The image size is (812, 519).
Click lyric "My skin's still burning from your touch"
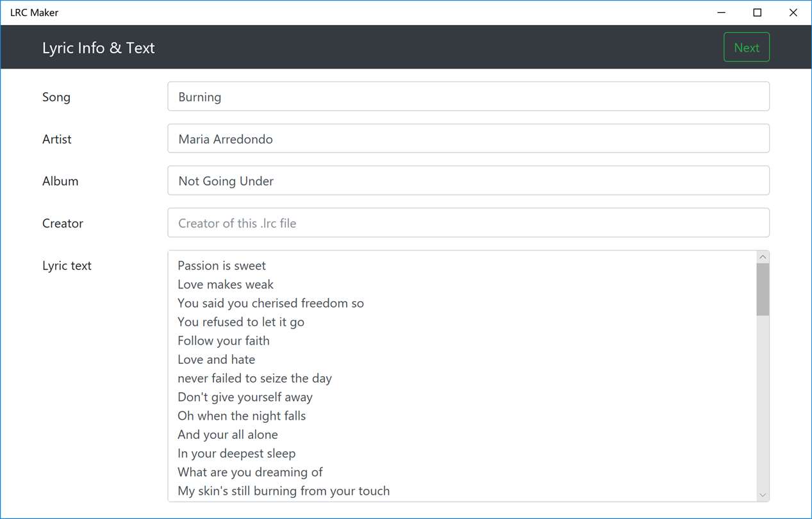point(283,491)
